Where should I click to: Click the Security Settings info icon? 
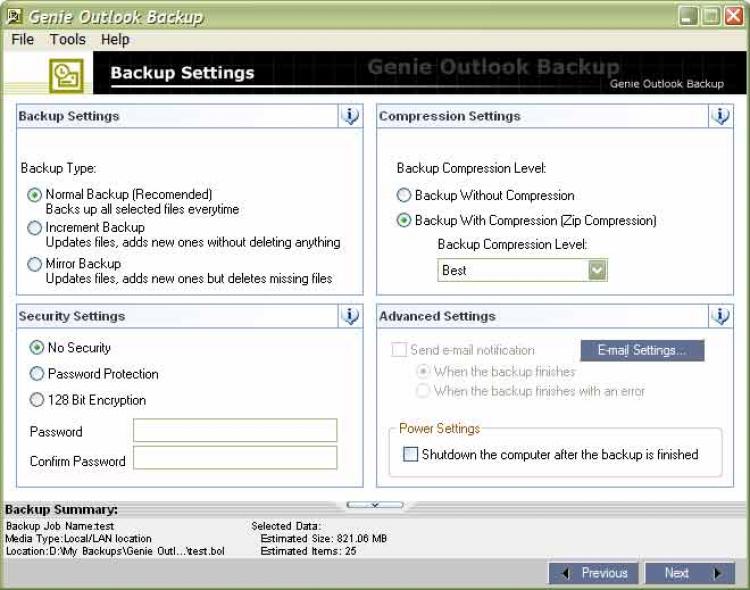click(350, 316)
